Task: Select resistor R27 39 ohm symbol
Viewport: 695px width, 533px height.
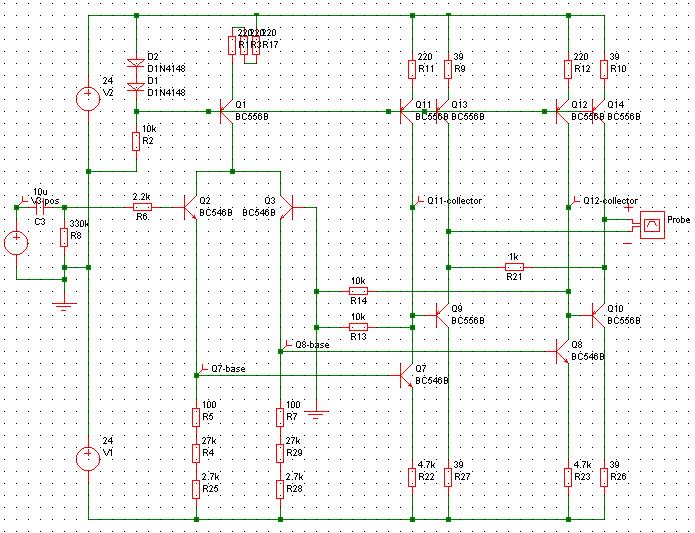Action: [x=448, y=477]
